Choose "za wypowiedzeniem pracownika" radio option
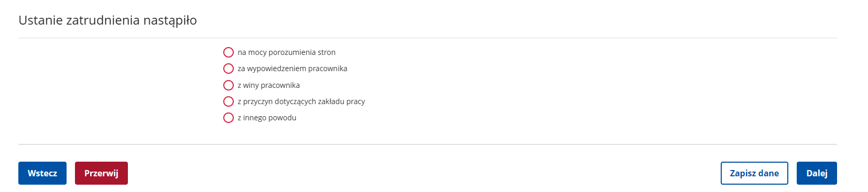This screenshot has height=192, width=868. click(x=229, y=69)
